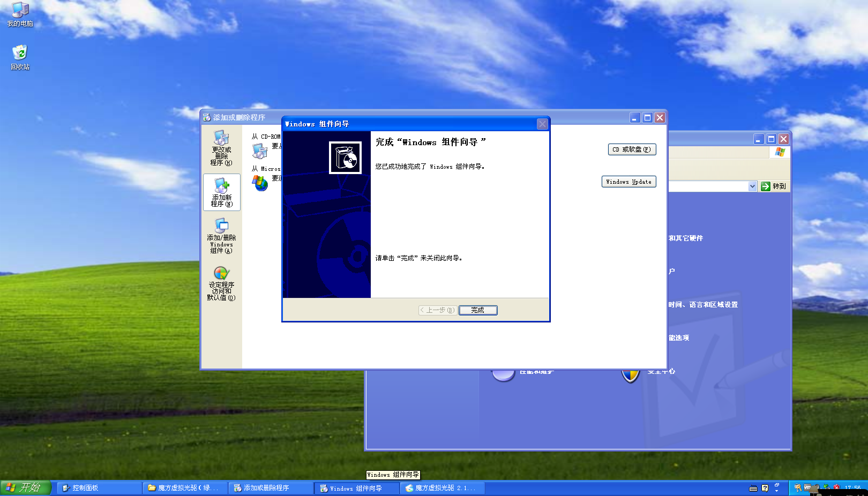The height and width of the screenshot is (496, 868).
Task: Select 添加新程序 in the sidebar
Action: 221,192
